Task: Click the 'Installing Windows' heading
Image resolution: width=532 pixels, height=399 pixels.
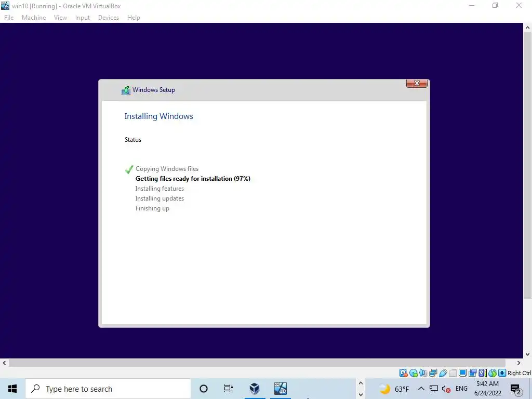Action: pos(159,116)
